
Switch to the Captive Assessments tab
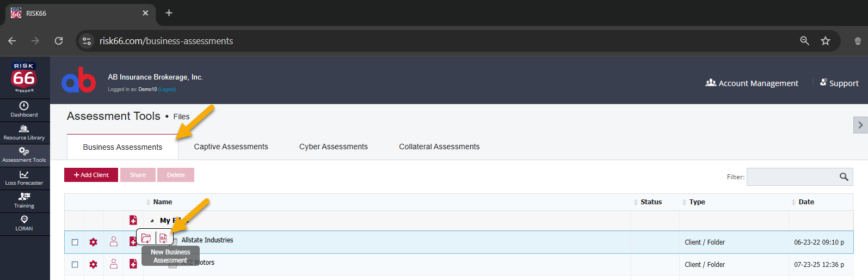[x=231, y=147]
